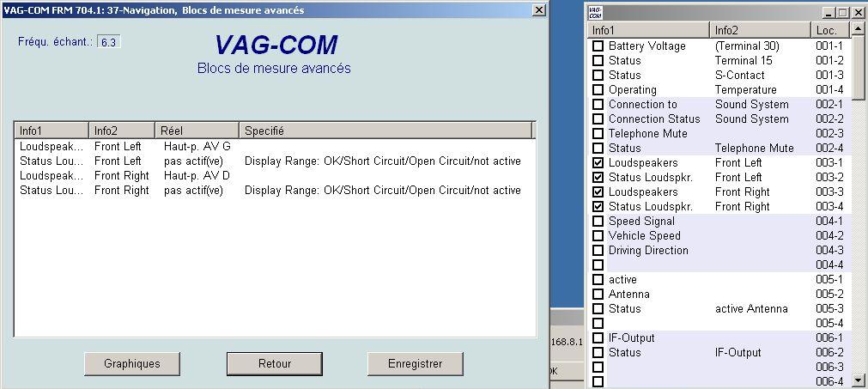Uncheck Status Loudspkr. Front Right 003-4
Screen dimensions: 868x389
(x=598, y=206)
